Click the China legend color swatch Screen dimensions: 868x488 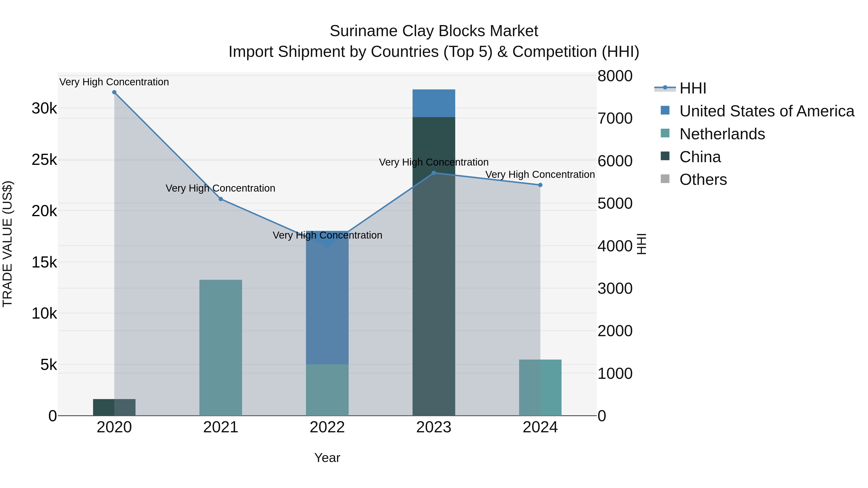click(665, 156)
